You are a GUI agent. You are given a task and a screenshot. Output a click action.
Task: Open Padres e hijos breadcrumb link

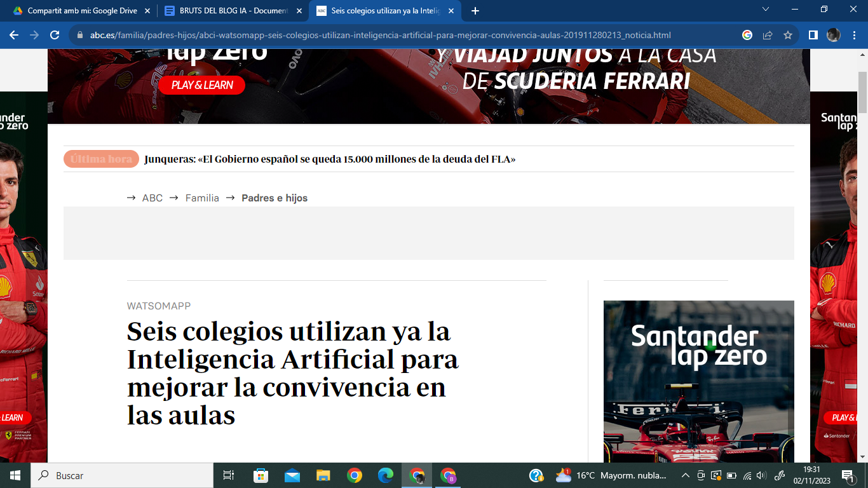(275, 198)
